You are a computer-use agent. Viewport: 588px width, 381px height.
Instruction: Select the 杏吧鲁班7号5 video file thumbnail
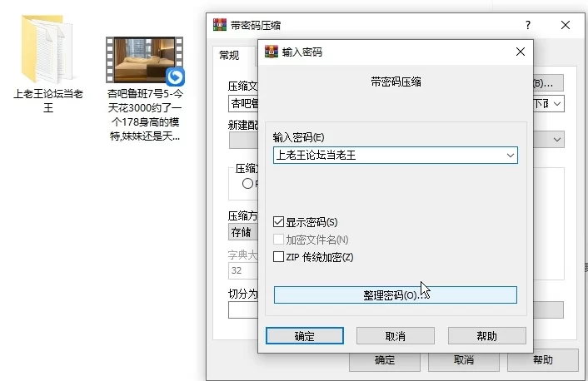click(x=145, y=60)
